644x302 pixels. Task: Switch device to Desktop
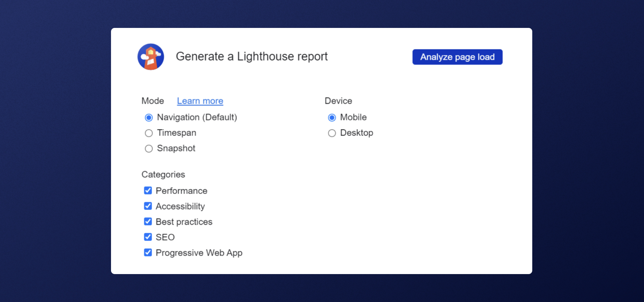pos(332,133)
